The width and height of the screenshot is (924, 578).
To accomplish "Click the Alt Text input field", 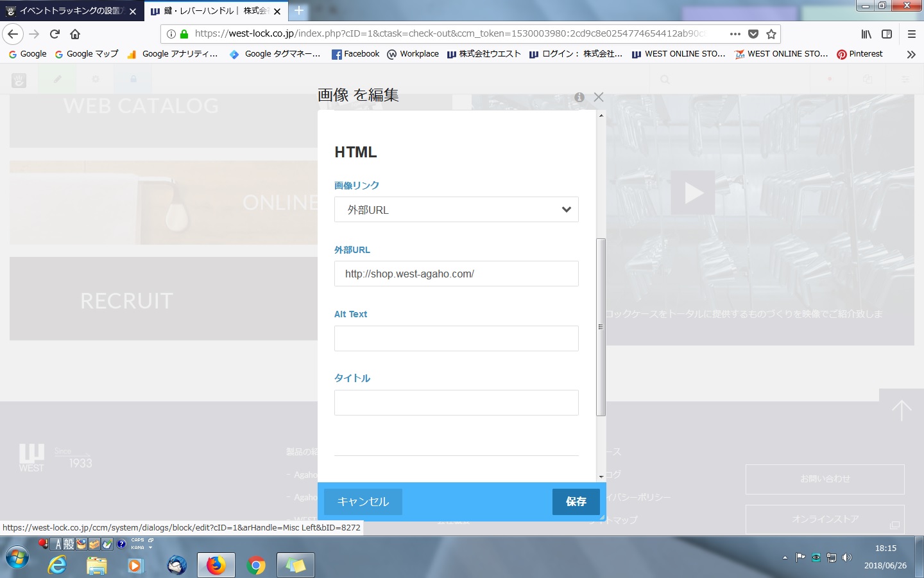I will tap(456, 338).
